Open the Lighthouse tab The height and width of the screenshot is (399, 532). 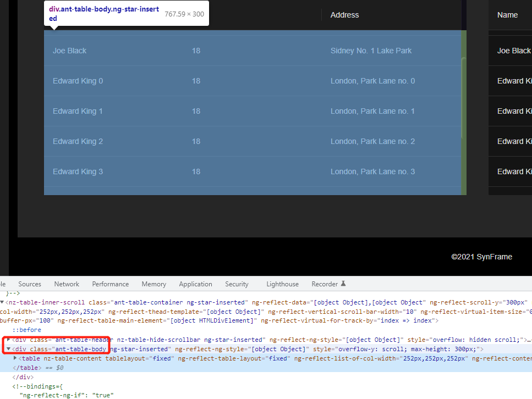282,284
